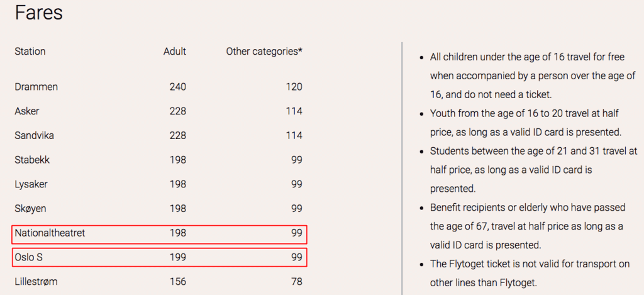
Task: Click the Flytoget ticket validity note
Action: pyautogui.click(x=530, y=273)
